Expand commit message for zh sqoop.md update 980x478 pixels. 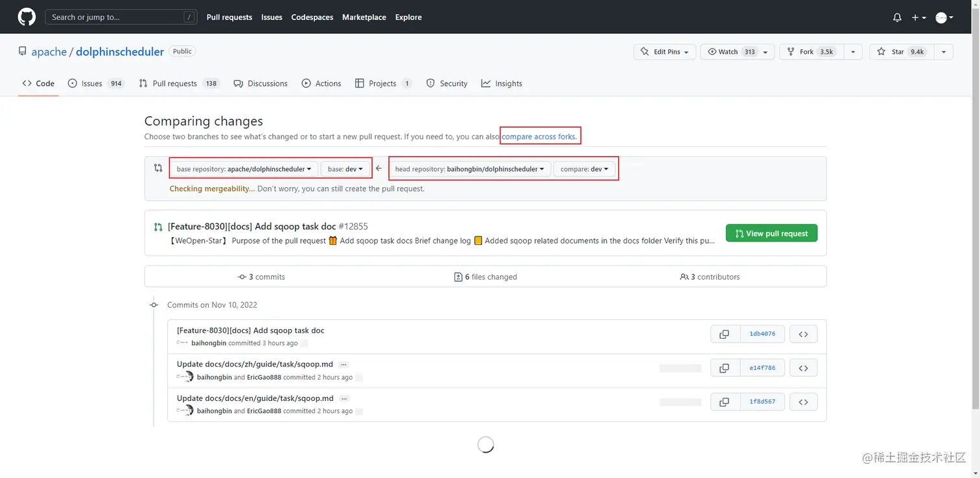pos(344,365)
